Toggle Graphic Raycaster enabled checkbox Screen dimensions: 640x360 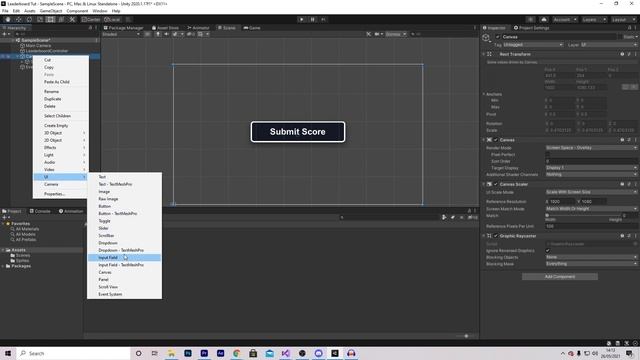[x=496, y=236]
